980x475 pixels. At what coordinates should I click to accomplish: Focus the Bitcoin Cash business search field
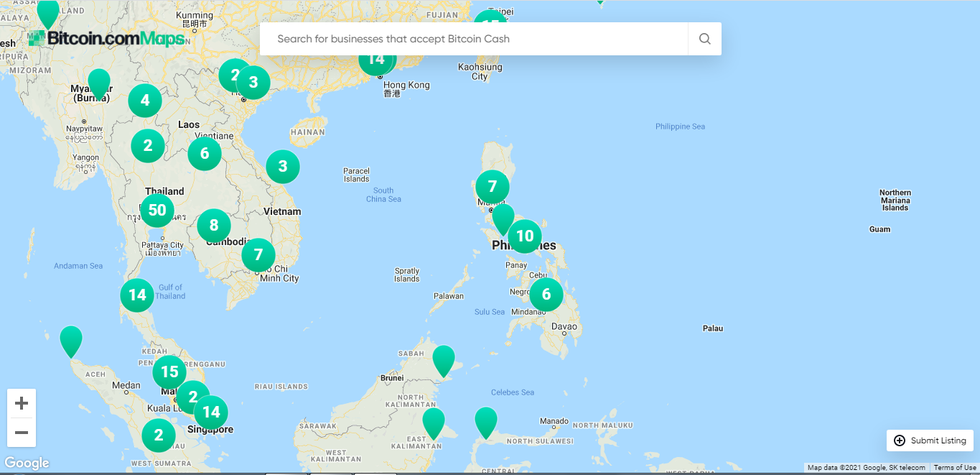click(x=474, y=39)
